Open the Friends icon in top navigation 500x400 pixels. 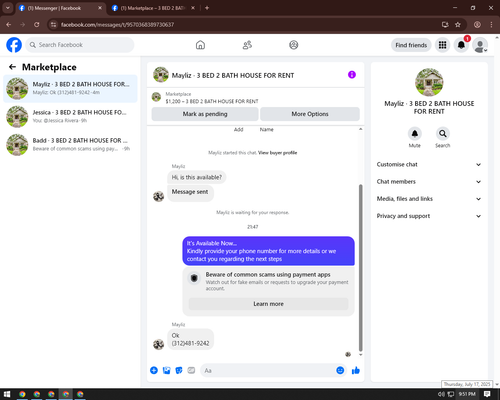coord(247,45)
